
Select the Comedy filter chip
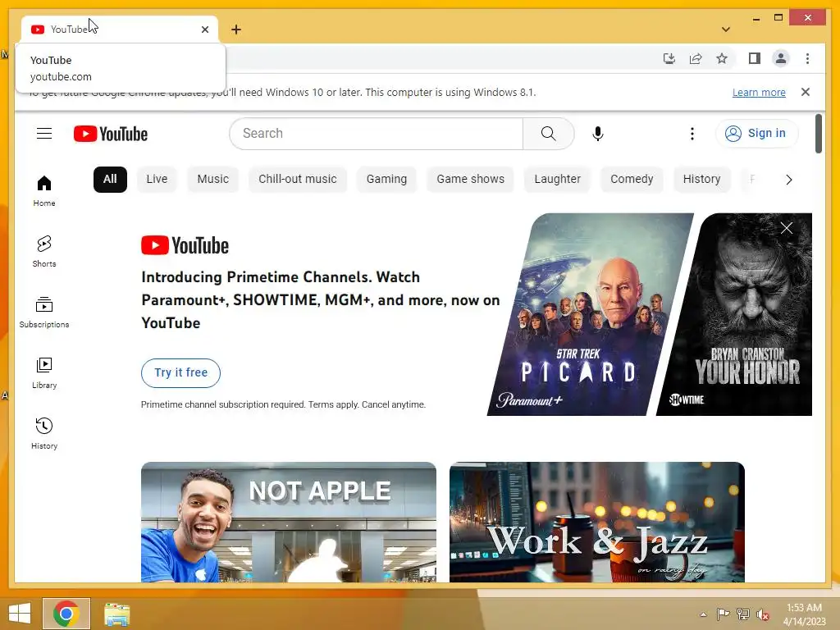(x=632, y=179)
